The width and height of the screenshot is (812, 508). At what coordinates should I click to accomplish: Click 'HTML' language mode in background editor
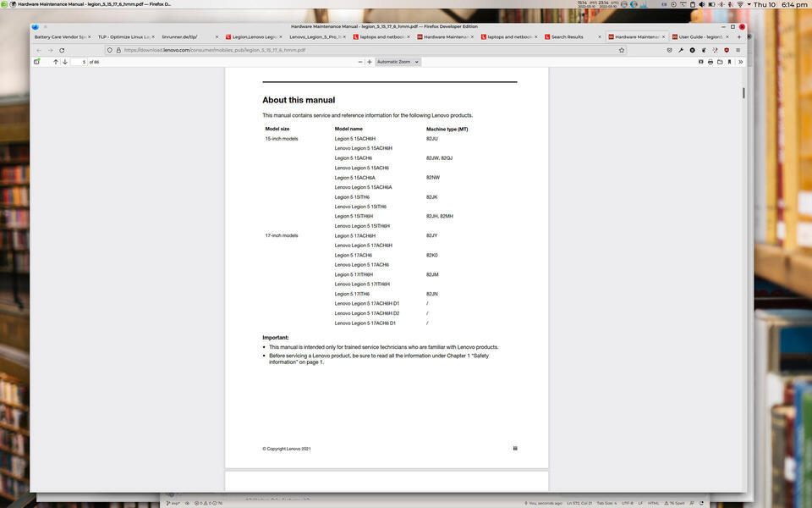(653, 503)
